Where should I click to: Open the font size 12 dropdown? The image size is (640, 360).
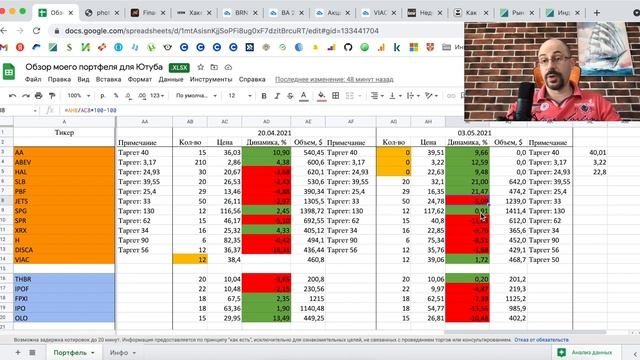240,96
